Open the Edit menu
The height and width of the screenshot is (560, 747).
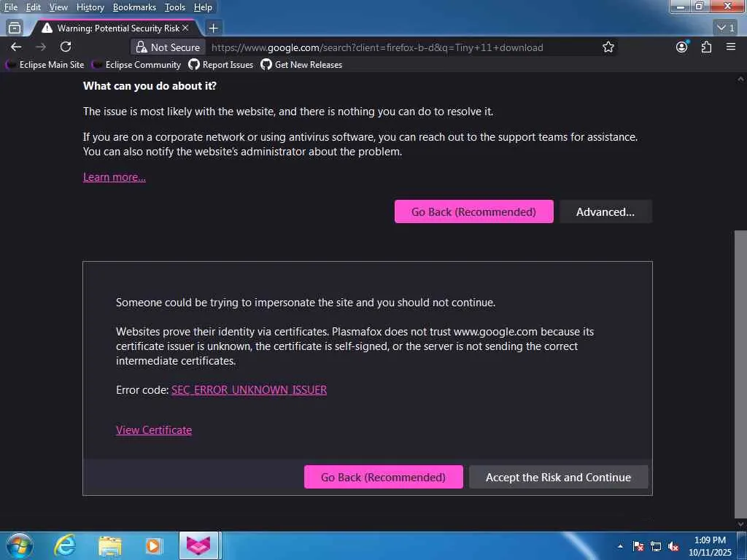coord(33,7)
